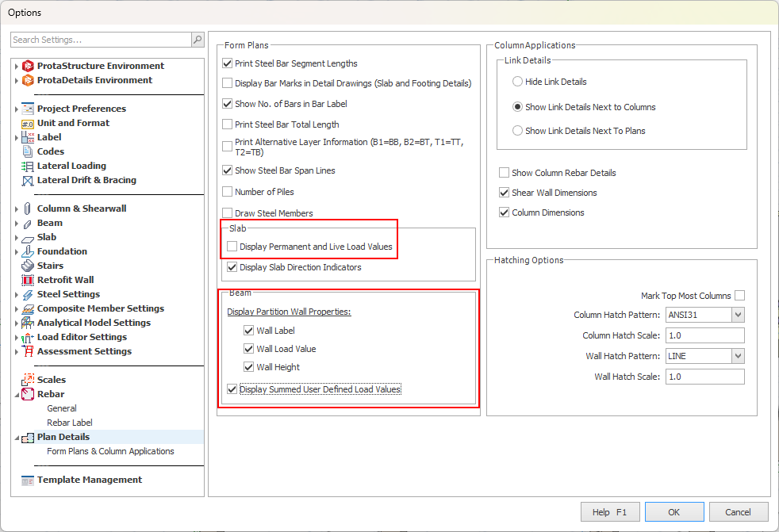Select the Unit and Format settings icon
779x532 pixels.
pyautogui.click(x=28, y=122)
